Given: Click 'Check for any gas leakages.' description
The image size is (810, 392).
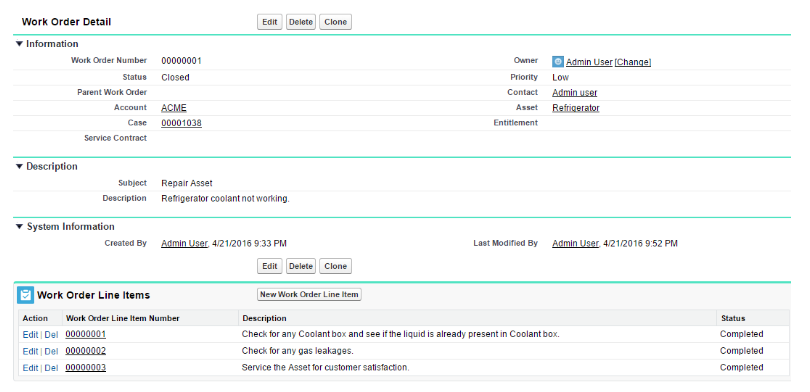Looking at the screenshot, I should [x=298, y=351].
